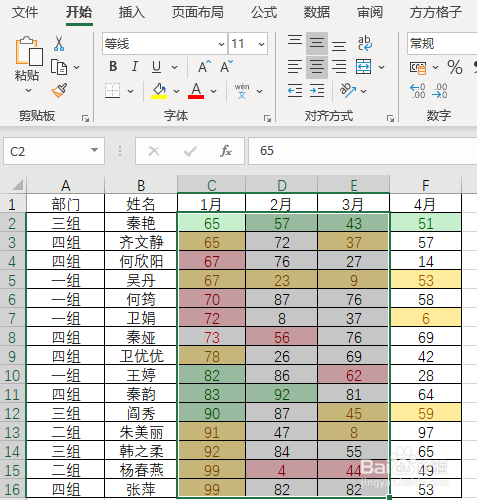
Task: Apply yellow fill color bucket
Action: pyautogui.click(x=159, y=91)
